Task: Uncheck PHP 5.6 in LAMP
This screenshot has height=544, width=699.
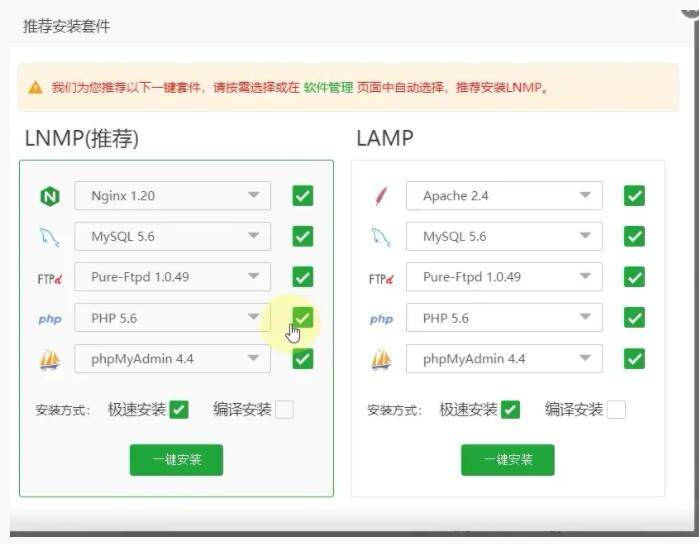Action: pyautogui.click(x=634, y=318)
